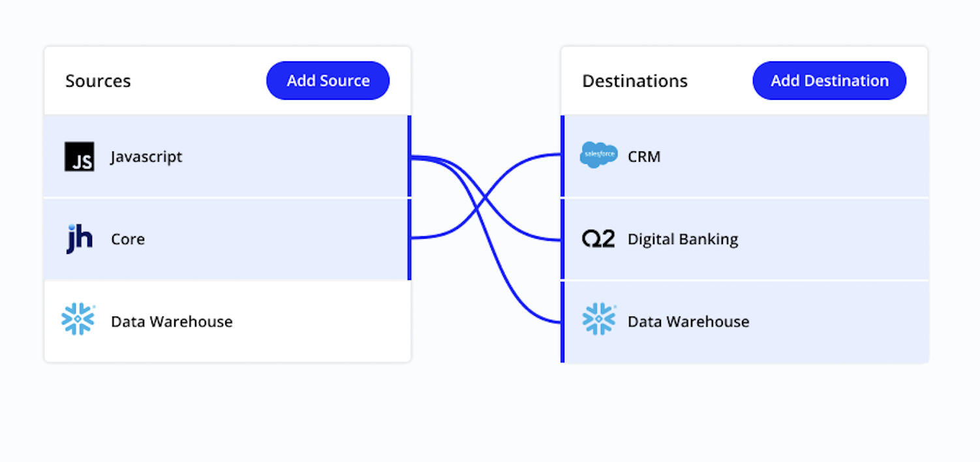This screenshot has width=980, height=462.
Task: Click the Destinations panel header
Action: 634,80
